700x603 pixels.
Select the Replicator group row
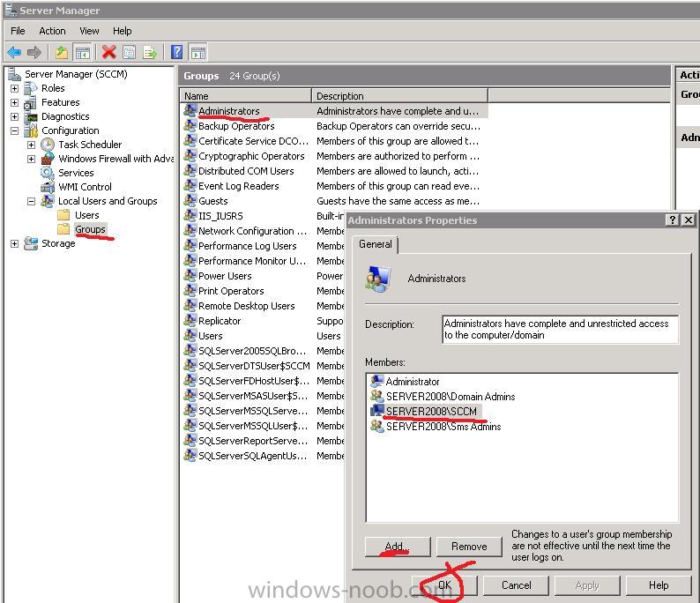click(220, 321)
